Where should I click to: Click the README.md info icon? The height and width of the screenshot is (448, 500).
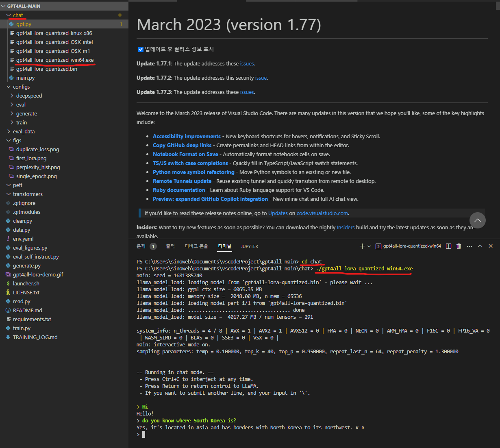click(x=8, y=310)
